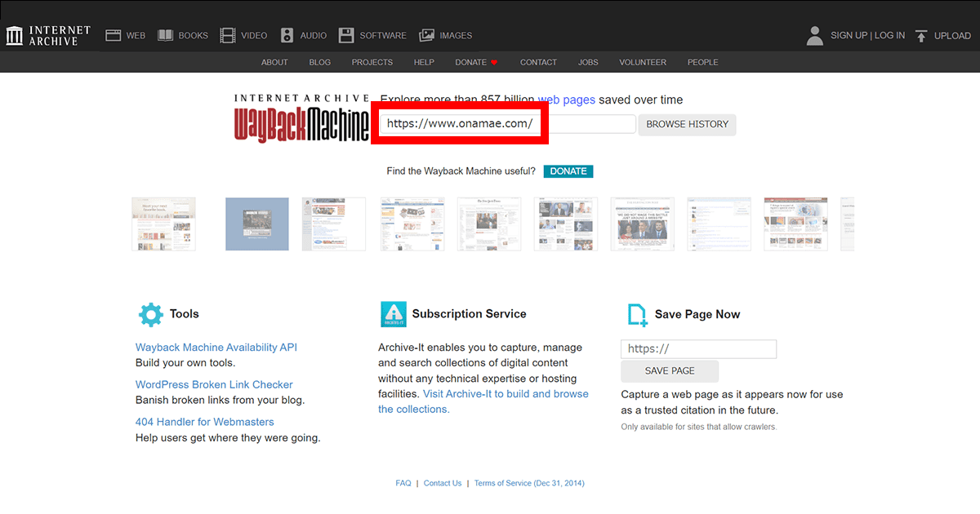Open the AUDIO menu label
This screenshot has height=514, width=980.
[x=314, y=36]
